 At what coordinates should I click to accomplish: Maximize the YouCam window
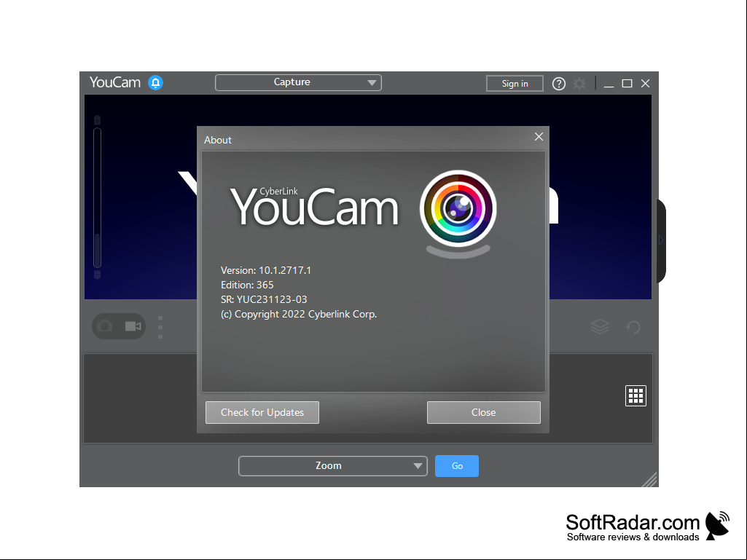627,84
